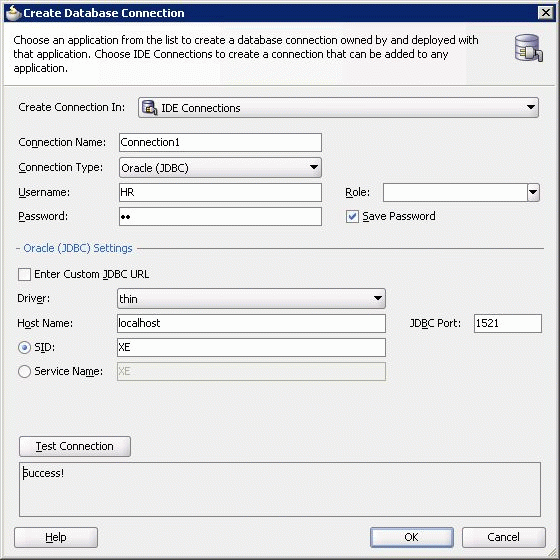Open the Connection Type dropdown
Viewport: 560px width, 560px height.
click(x=220, y=168)
